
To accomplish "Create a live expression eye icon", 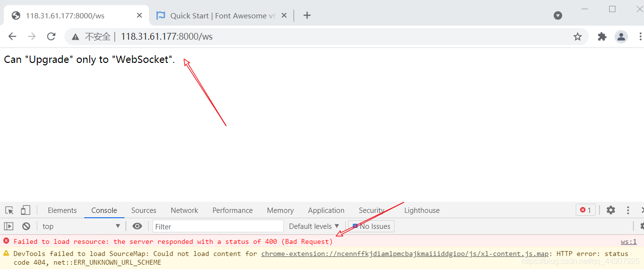I will pyautogui.click(x=138, y=226).
